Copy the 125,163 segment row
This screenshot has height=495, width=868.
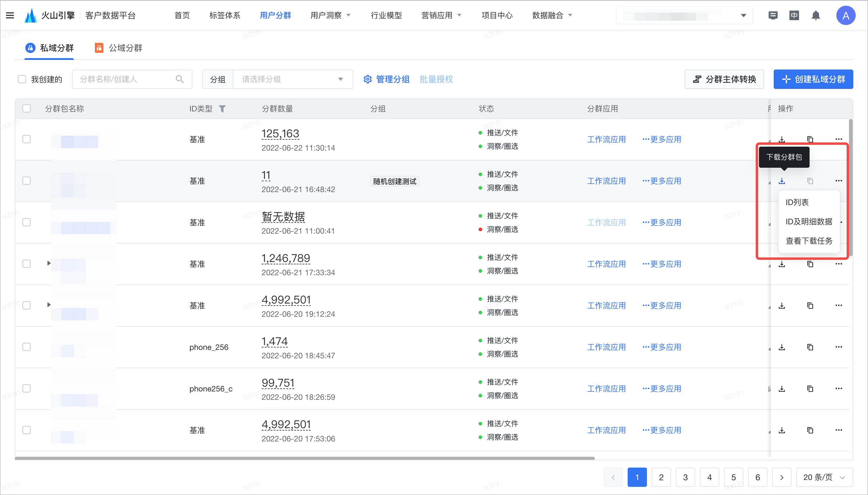[810, 139]
